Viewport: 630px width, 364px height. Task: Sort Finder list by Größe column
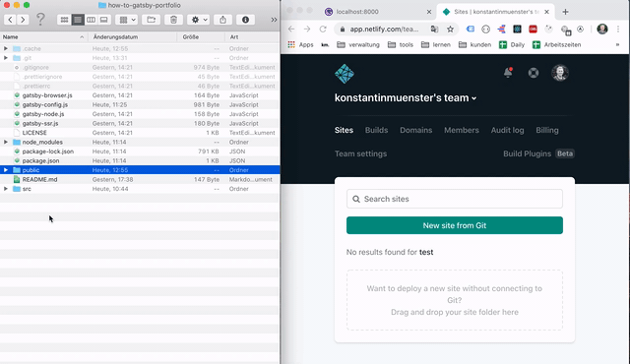click(201, 37)
